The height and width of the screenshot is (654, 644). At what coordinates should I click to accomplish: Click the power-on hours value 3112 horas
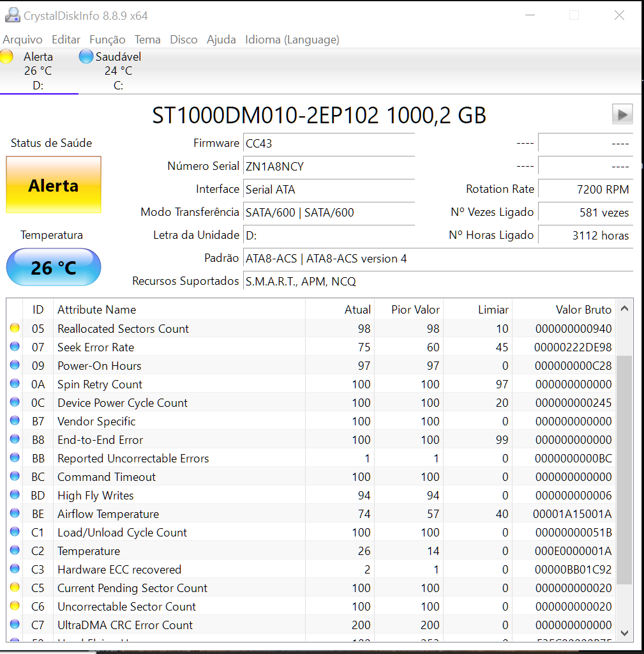point(586,235)
